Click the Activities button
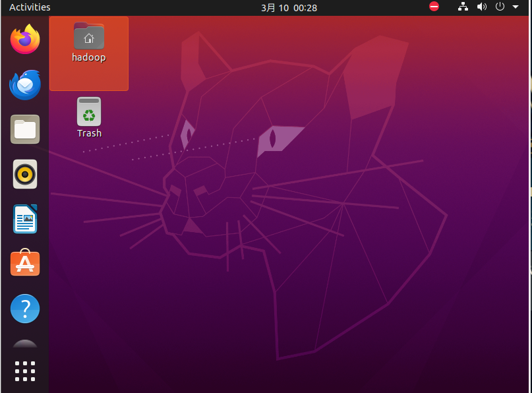532x393 pixels. click(x=30, y=7)
